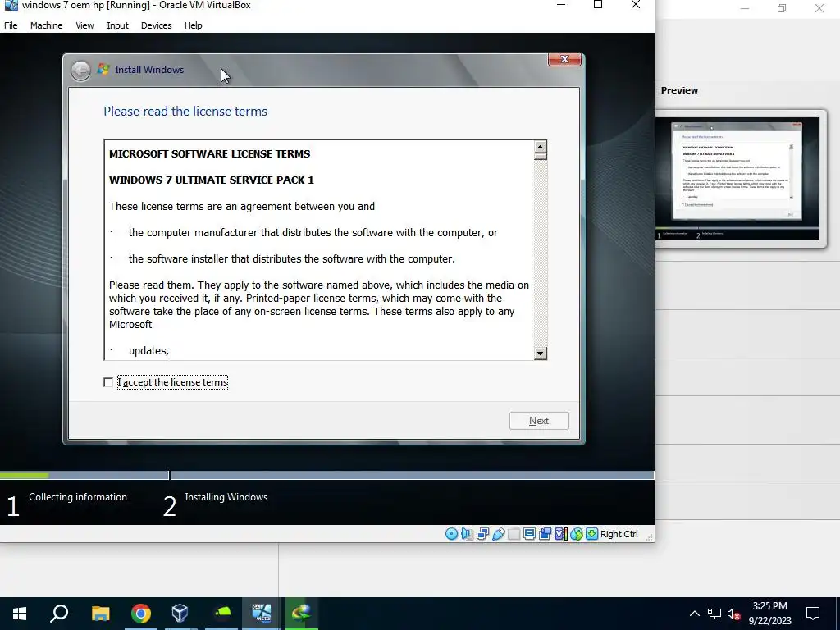840x630 pixels.
Task: Click the Windows flag icon in installer title
Action: pyautogui.click(x=103, y=69)
